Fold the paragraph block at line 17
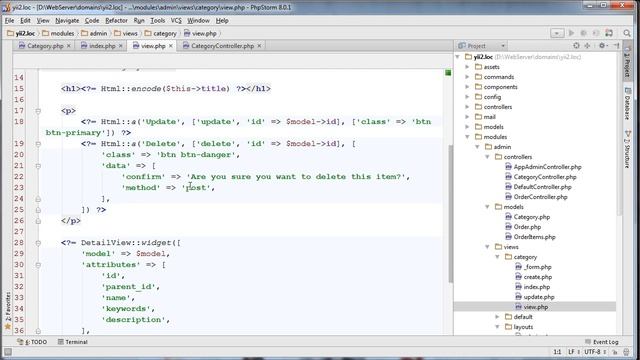The width and height of the screenshot is (640, 360). pyautogui.click(x=38, y=111)
